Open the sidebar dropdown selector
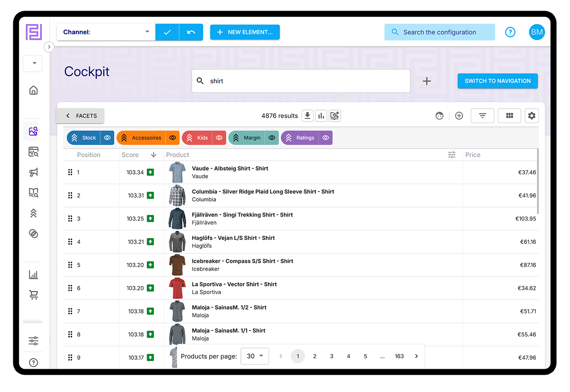570x392 pixels. coord(33,63)
